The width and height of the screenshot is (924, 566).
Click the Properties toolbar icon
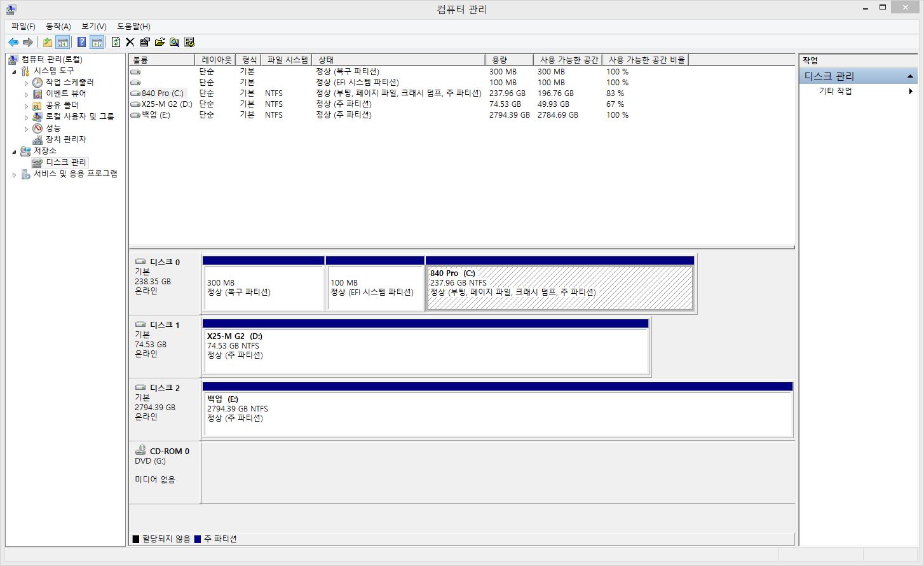[145, 42]
